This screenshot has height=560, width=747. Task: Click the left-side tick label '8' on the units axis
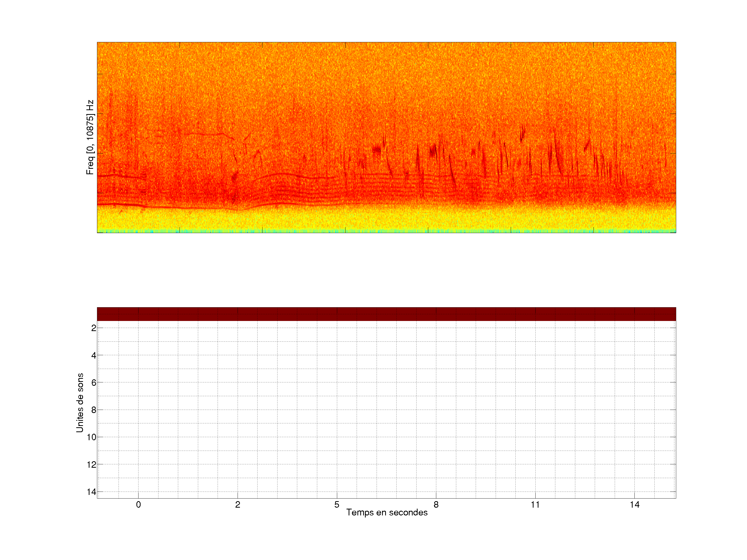pos(94,410)
